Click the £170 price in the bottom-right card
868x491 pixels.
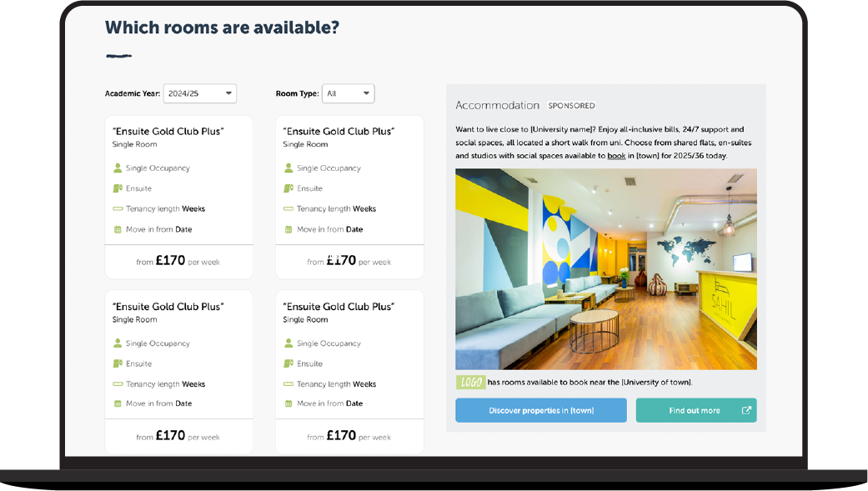pyautogui.click(x=341, y=435)
